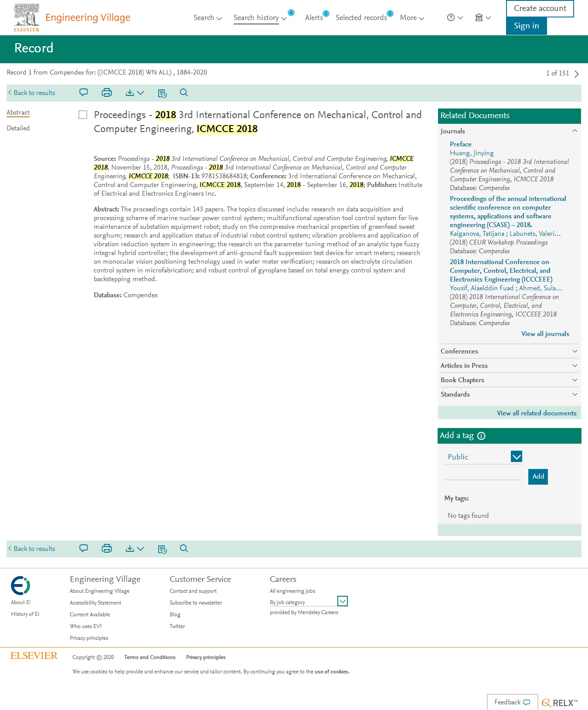Image resolution: width=588 pixels, height=710 pixels.
Task: Click the bottom toolbar magnifier search icon
Action: (184, 548)
